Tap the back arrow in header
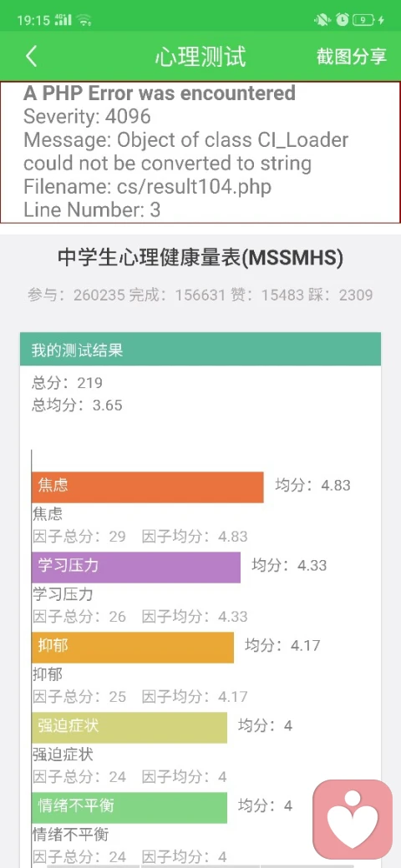 pyautogui.click(x=32, y=57)
